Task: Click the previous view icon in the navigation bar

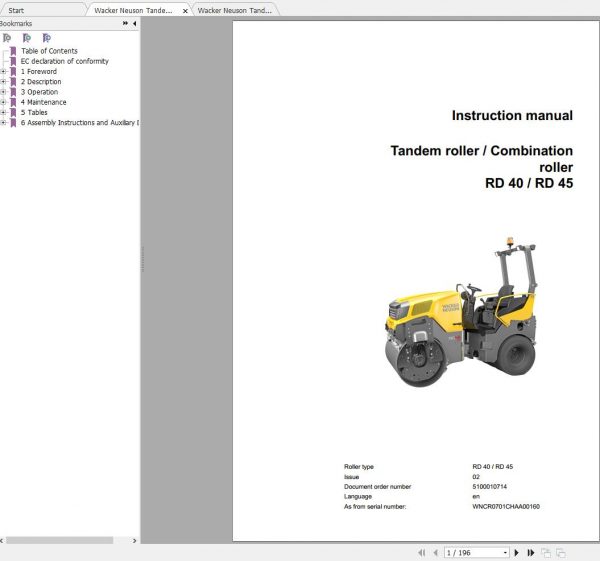Action: (x=546, y=553)
